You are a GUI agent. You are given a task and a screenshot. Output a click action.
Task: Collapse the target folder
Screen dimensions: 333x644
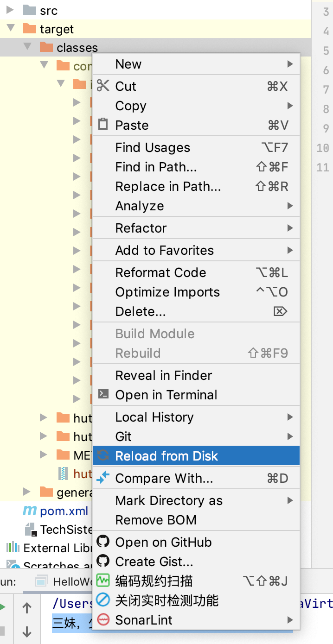pos(11,29)
